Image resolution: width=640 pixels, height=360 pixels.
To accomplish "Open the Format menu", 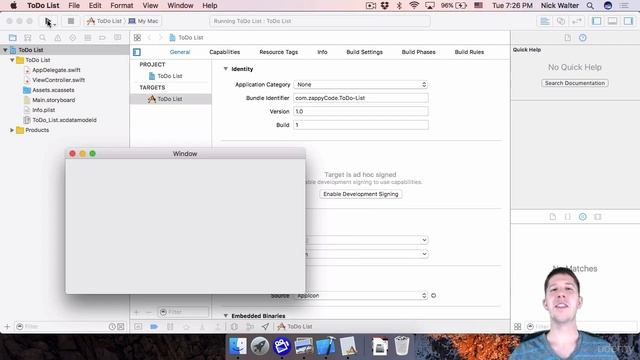I will [122, 6].
